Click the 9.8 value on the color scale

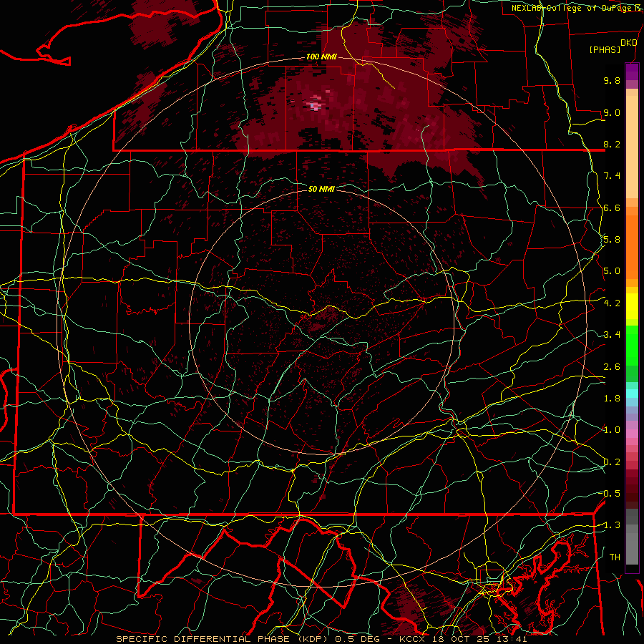[612, 80]
